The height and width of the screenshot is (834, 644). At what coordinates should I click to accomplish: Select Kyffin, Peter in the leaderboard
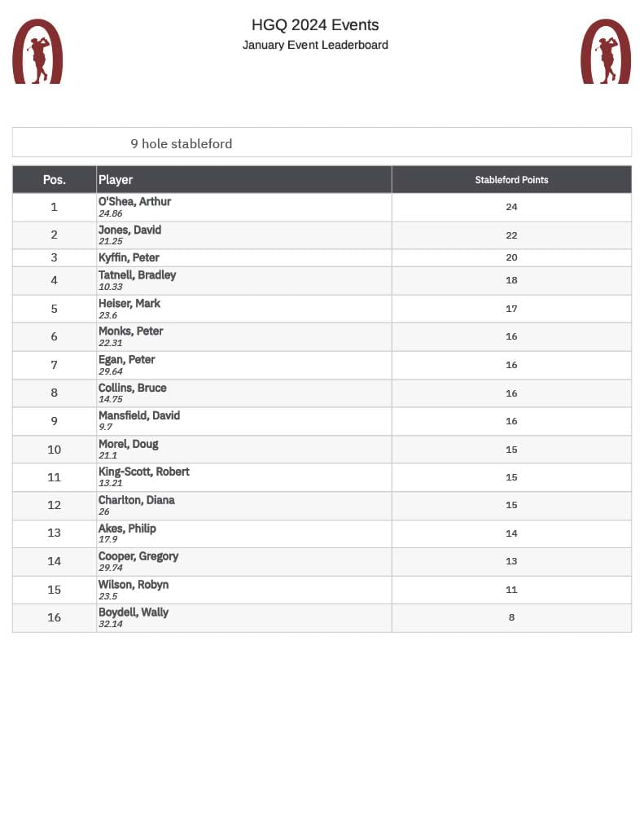click(129, 258)
